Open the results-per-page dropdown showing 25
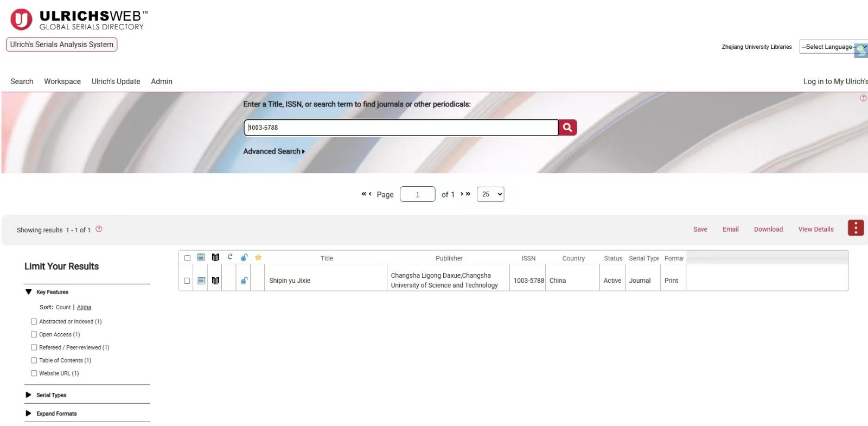 (490, 194)
